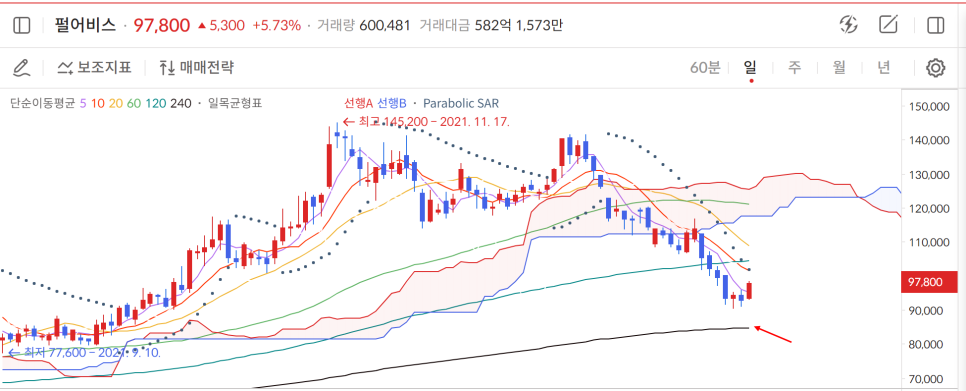Toggle the 120-day moving average legend
The height and width of the screenshot is (391, 966).
tap(155, 103)
